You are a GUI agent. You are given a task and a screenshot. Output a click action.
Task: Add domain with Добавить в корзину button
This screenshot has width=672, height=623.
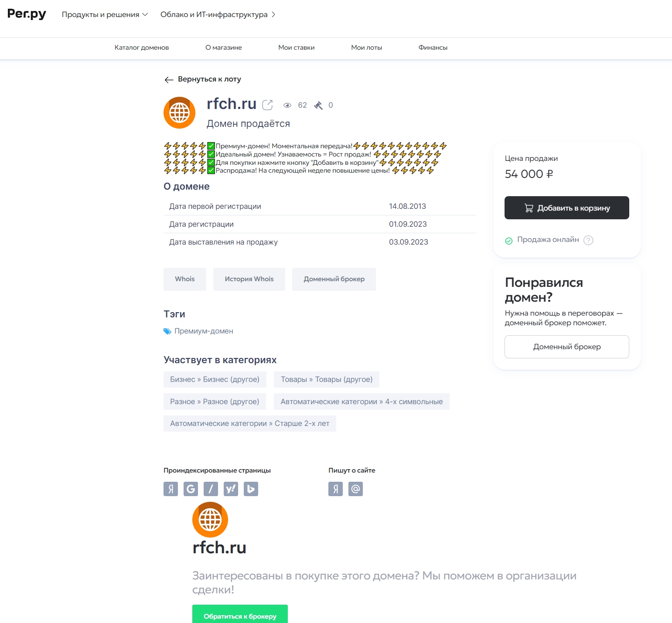tap(566, 208)
